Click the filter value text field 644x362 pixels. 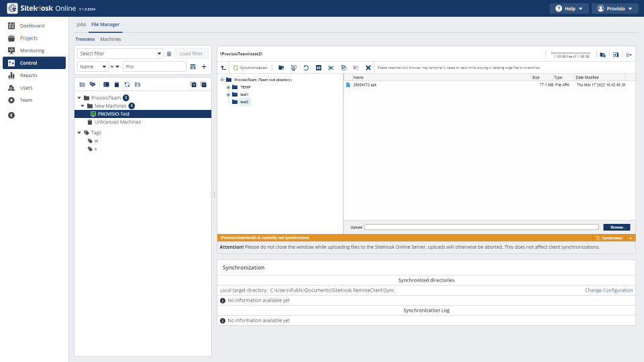(154, 67)
